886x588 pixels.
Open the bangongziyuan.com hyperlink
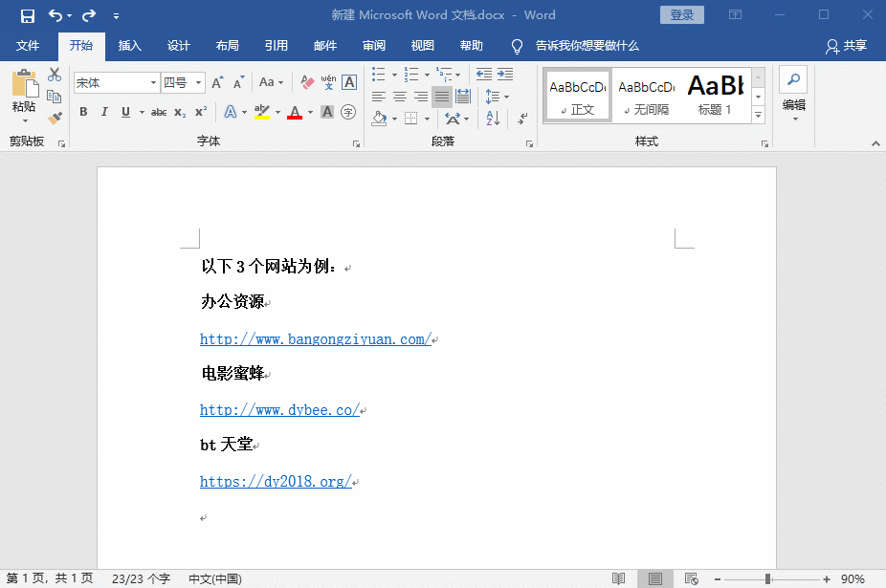pyautogui.click(x=316, y=339)
